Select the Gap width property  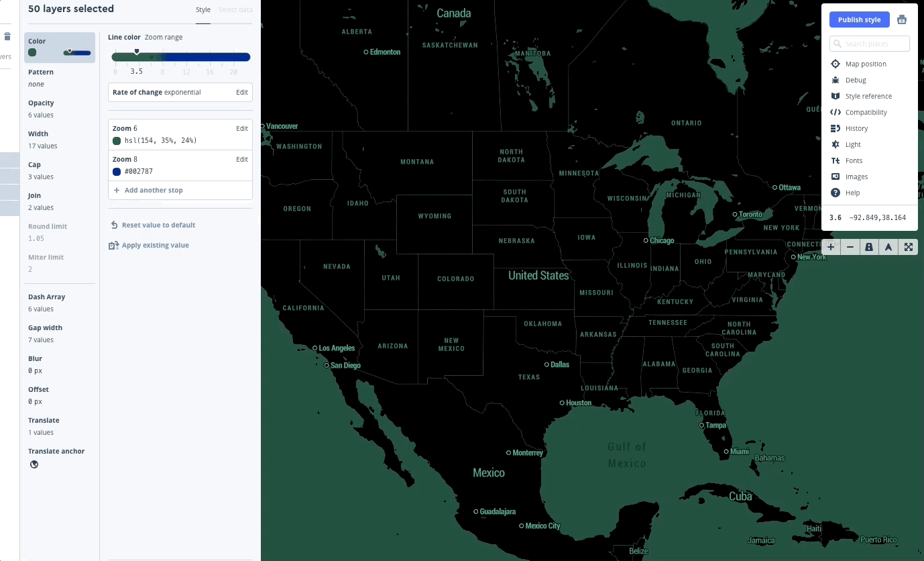click(x=60, y=334)
